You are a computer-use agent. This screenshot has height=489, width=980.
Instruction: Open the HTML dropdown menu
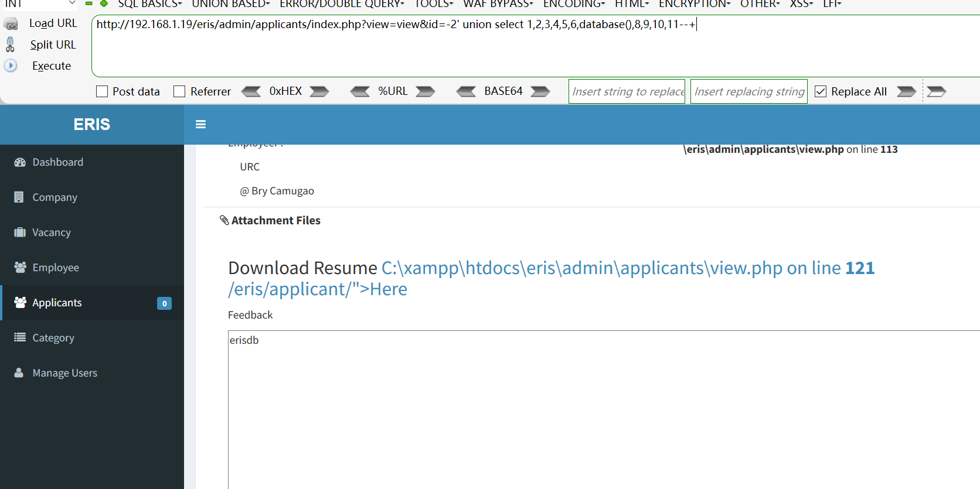coord(632,4)
